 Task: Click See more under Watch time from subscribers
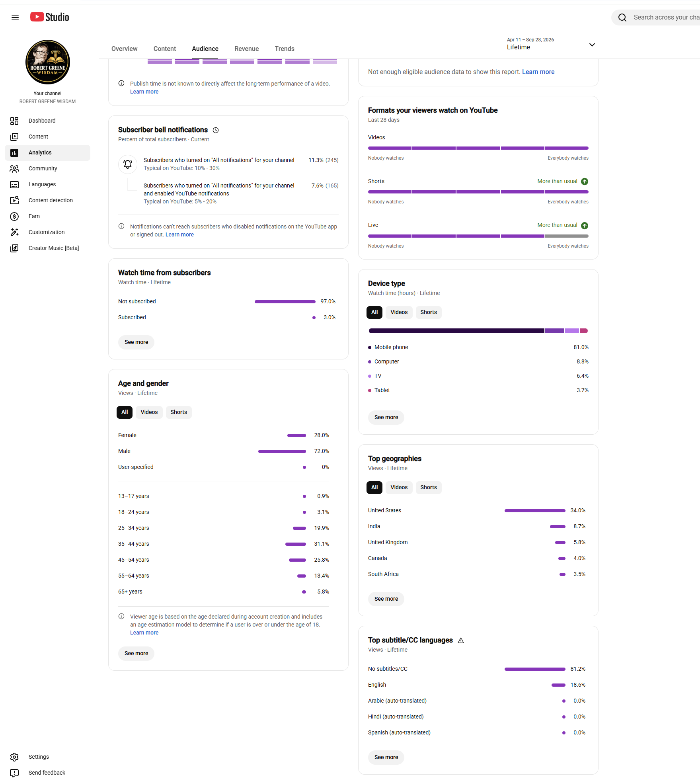[x=136, y=342]
